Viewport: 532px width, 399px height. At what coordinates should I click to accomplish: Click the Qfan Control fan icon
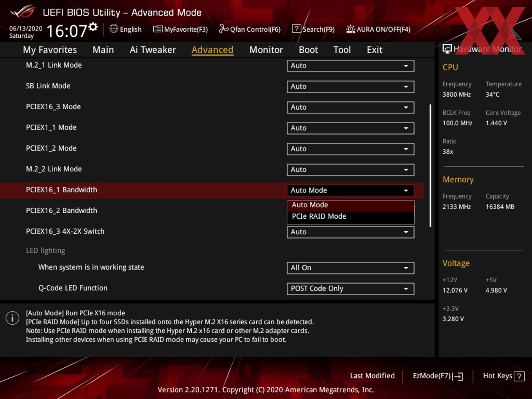223,29
